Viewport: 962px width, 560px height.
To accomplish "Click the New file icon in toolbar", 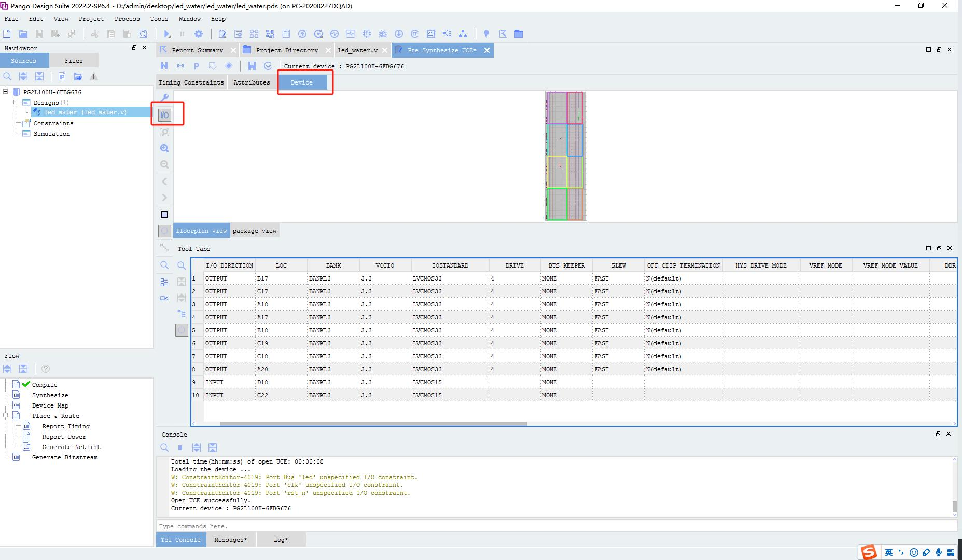I will pos(7,34).
